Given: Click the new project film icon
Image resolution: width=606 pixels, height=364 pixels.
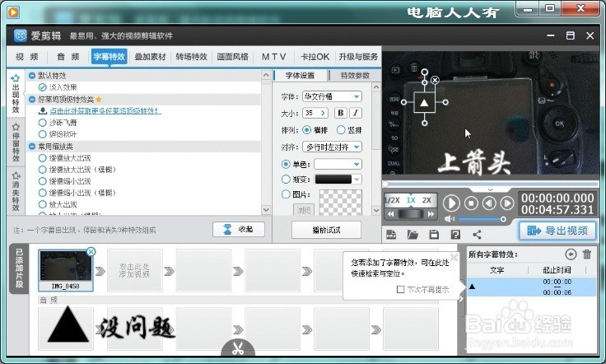Looking at the screenshot, I should [x=391, y=234].
